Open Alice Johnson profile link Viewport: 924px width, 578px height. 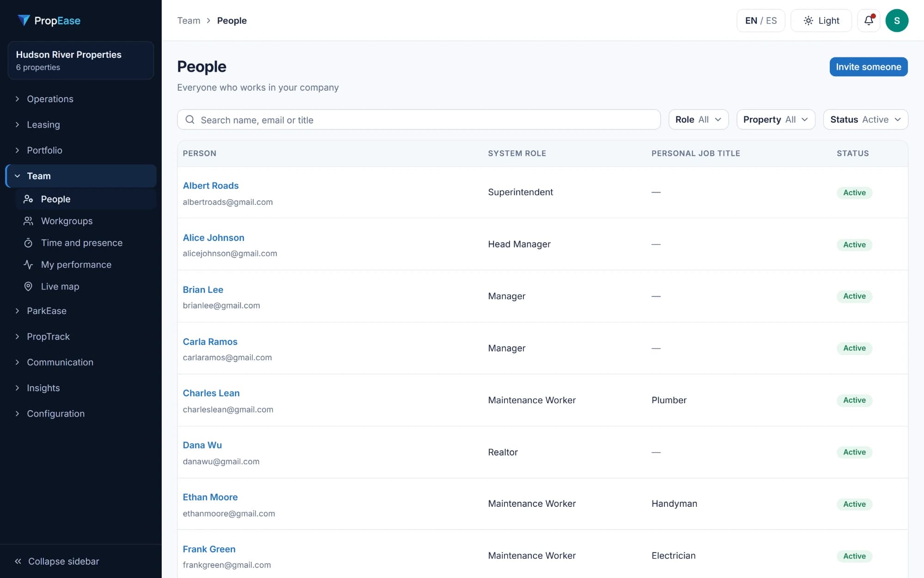point(213,238)
